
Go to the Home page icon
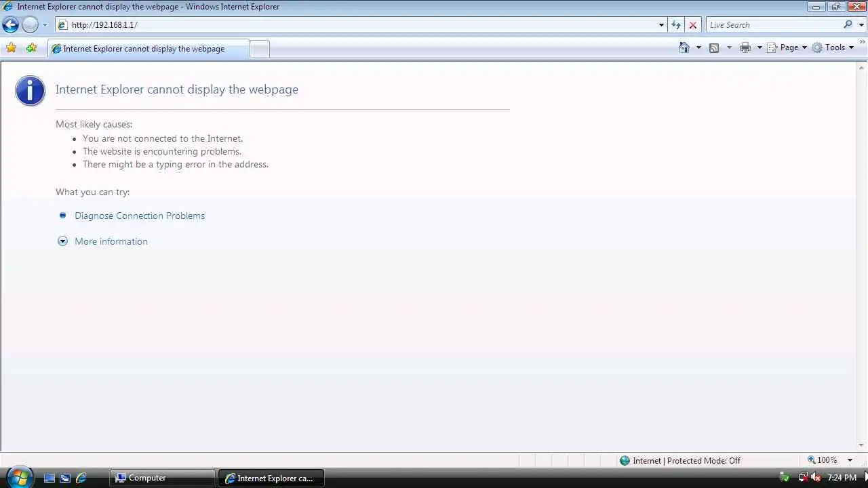click(684, 47)
